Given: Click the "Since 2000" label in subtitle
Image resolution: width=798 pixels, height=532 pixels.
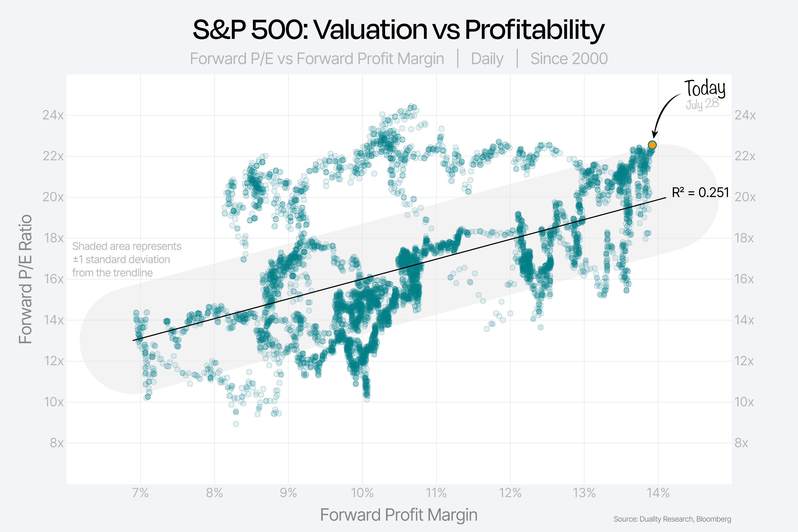Looking at the screenshot, I should click(x=569, y=59).
